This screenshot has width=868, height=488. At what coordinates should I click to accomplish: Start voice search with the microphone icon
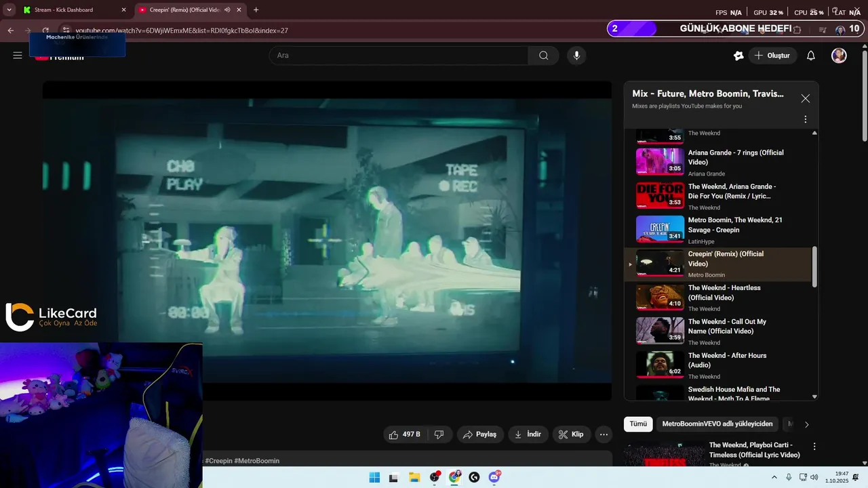tap(576, 56)
